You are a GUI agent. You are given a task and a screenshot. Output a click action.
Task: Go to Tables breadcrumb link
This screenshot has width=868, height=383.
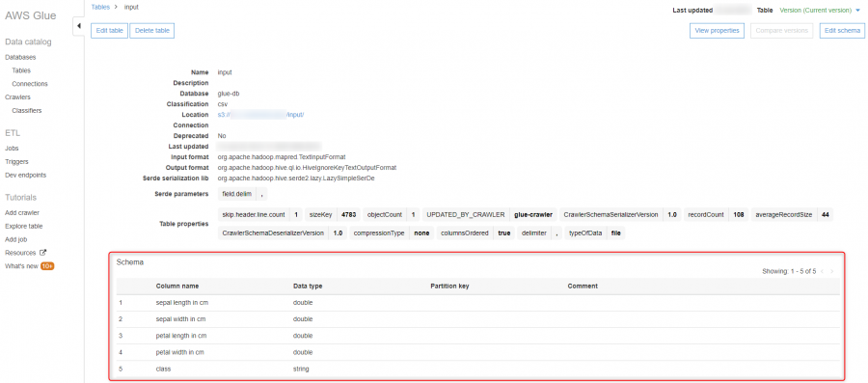click(x=100, y=7)
